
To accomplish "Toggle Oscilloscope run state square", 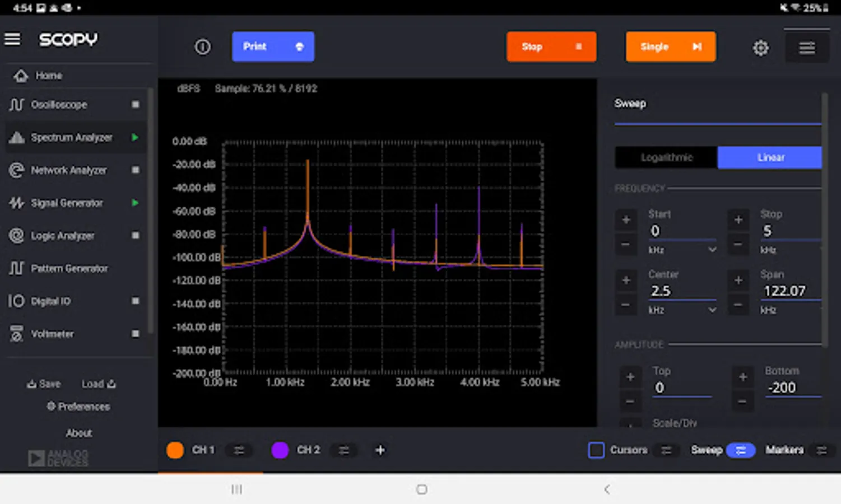I will [135, 105].
